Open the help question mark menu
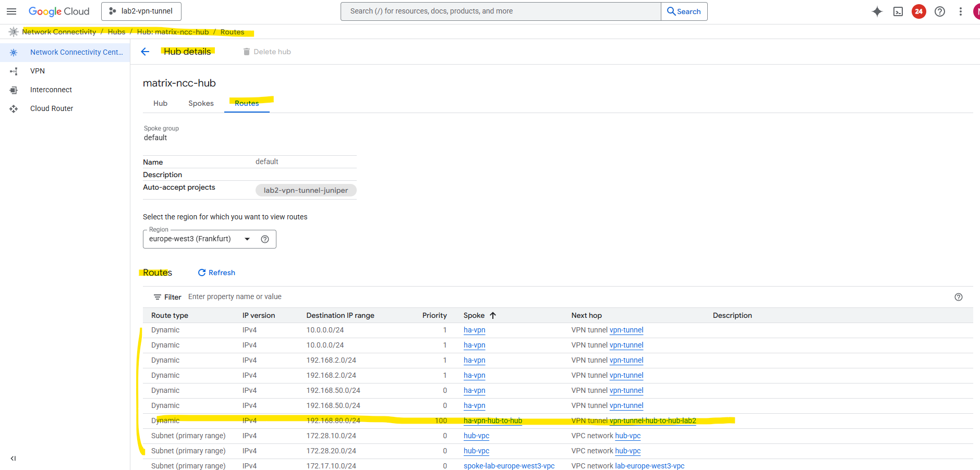This screenshot has height=470, width=980. click(x=939, y=11)
